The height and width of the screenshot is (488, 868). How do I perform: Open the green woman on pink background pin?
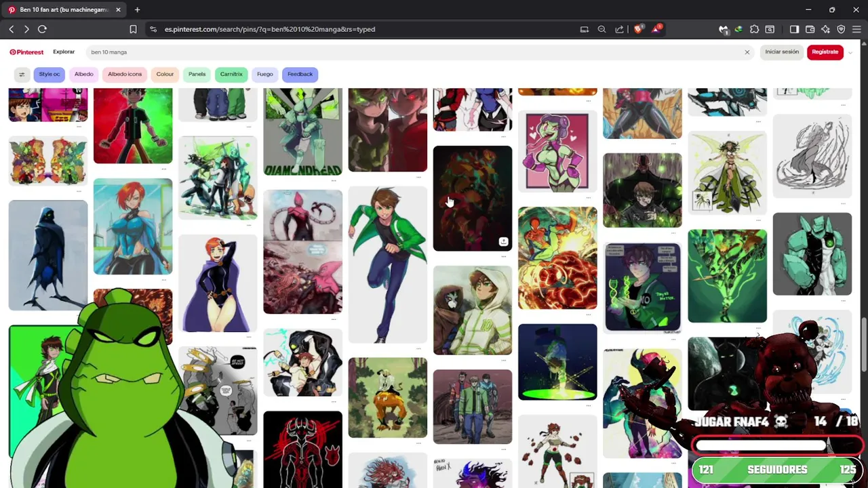pos(557,152)
